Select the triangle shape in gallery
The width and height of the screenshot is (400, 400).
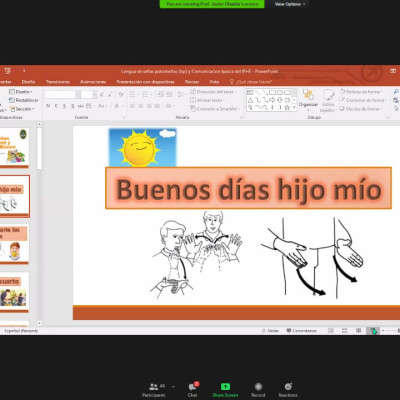tap(250, 100)
